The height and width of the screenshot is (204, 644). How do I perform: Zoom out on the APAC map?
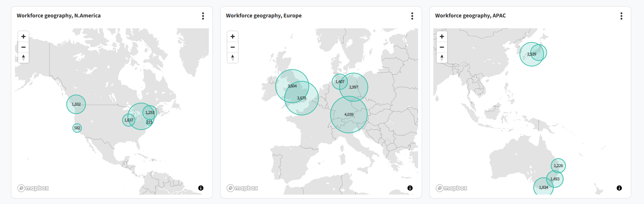(442, 47)
